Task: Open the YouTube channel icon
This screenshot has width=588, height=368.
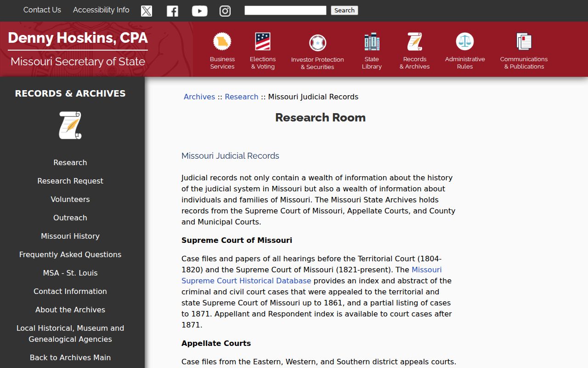Action: tap(199, 11)
